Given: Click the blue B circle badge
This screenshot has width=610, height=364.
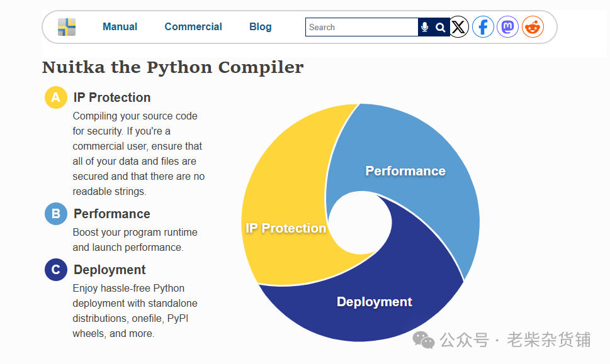Looking at the screenshot, I should 56,214.
